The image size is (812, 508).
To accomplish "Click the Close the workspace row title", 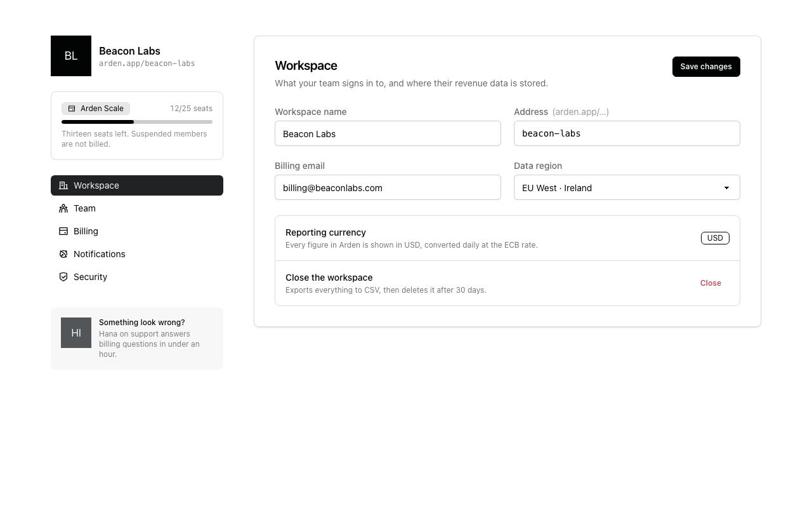I will 329,277.
